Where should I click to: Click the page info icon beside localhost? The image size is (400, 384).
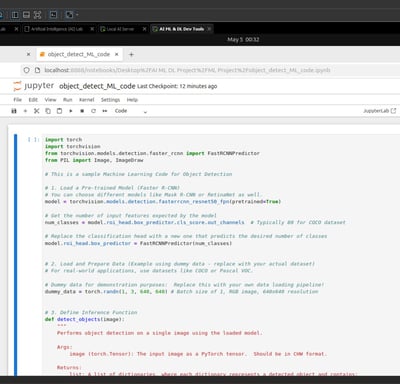click(38, 70)
